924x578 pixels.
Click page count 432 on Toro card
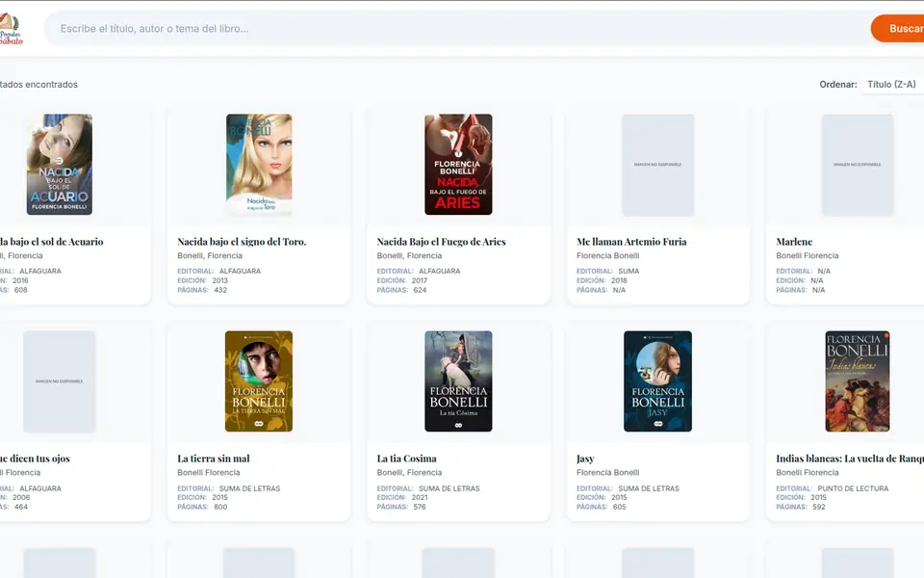220,290
